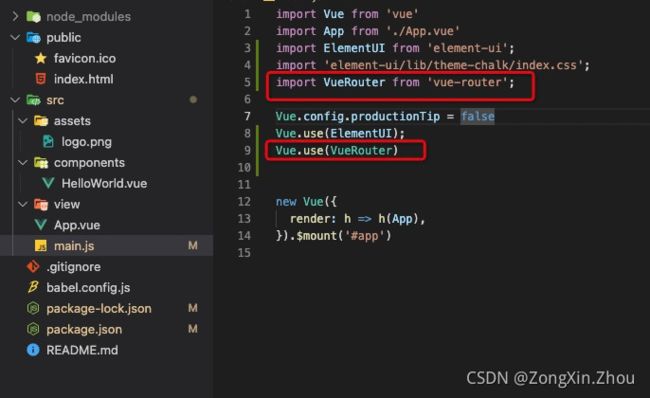This screenshot has height=398, width=650.
Task: Place cursor on "import Vue from 'vue'" line
Action: pyautogui.click(x=347, y=14)
